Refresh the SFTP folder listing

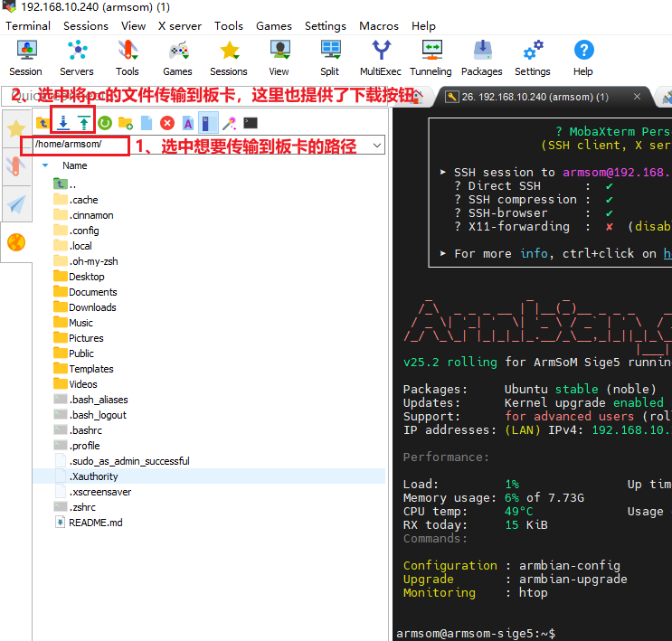point(105,122)
